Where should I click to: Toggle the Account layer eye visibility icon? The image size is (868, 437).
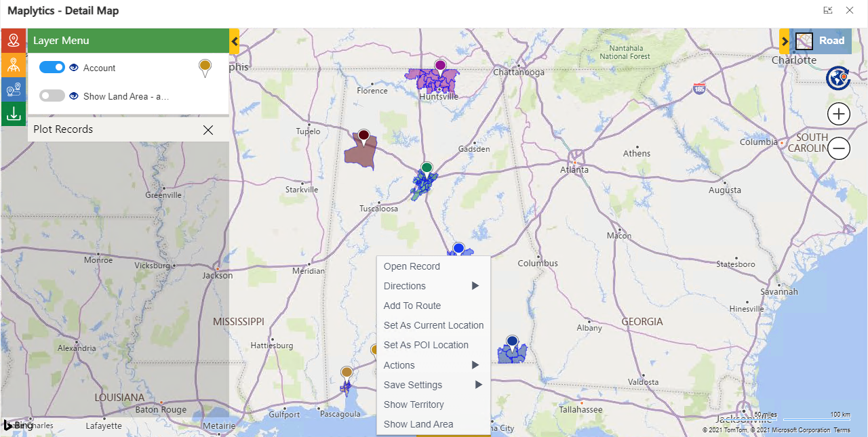pos(75,68)
